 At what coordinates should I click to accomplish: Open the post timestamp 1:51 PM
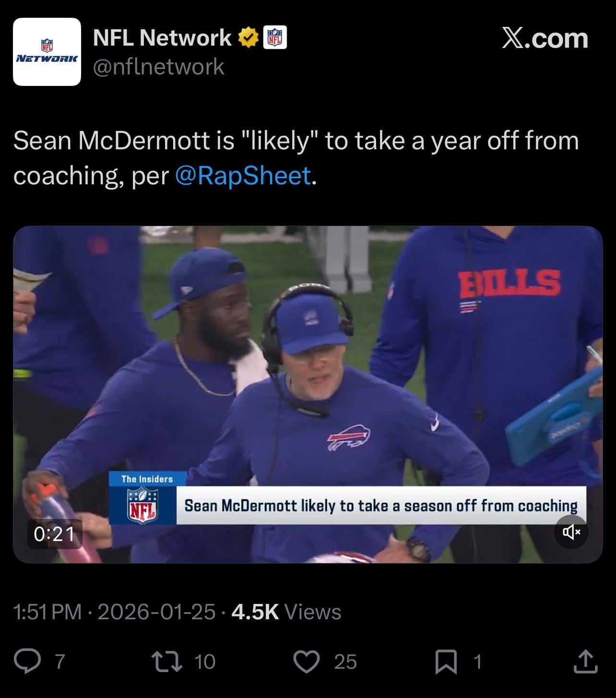(47, 612)
